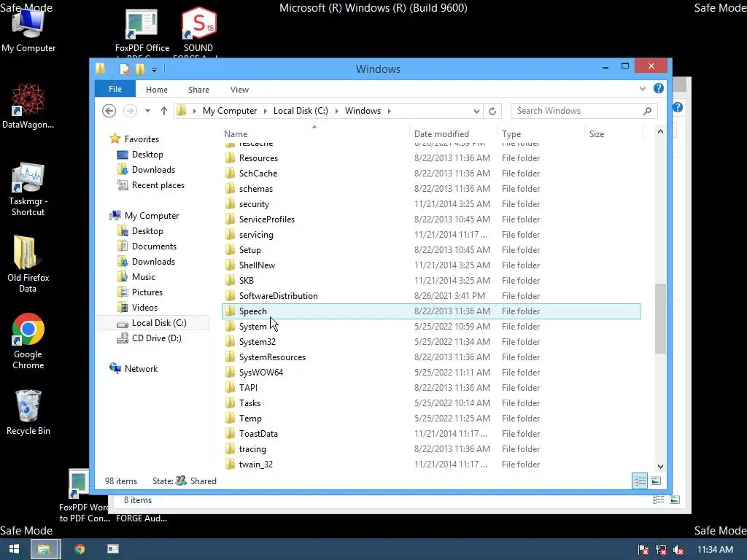This screenshot has width=747, height=560.
Task: Click Chrome icon on the taskbar
Action: tap(80, 549)
